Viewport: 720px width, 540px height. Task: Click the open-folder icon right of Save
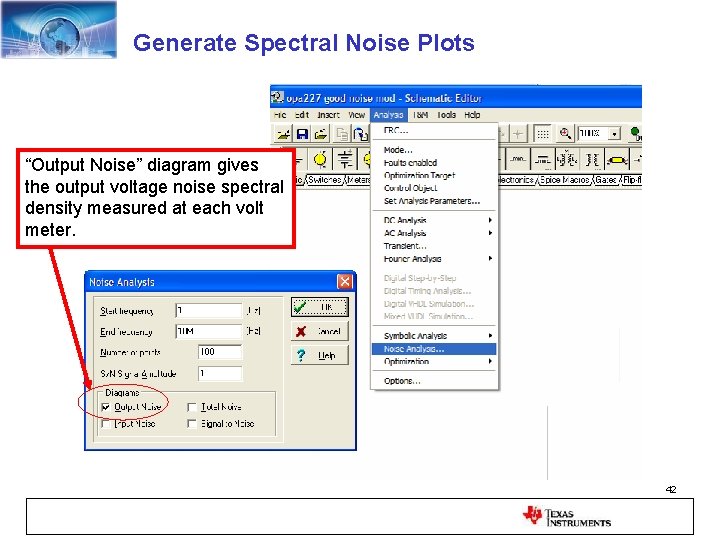pos(321,134)
